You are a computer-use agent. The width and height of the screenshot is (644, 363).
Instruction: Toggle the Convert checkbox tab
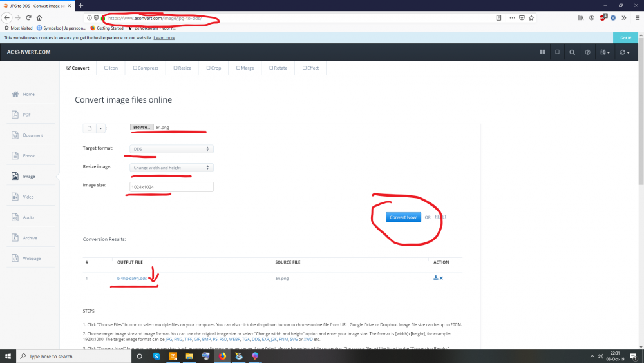(78, 68)
